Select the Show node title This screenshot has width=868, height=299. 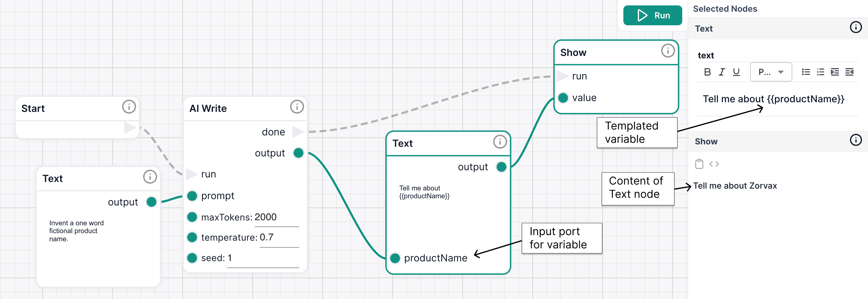(x=573, y=53)
